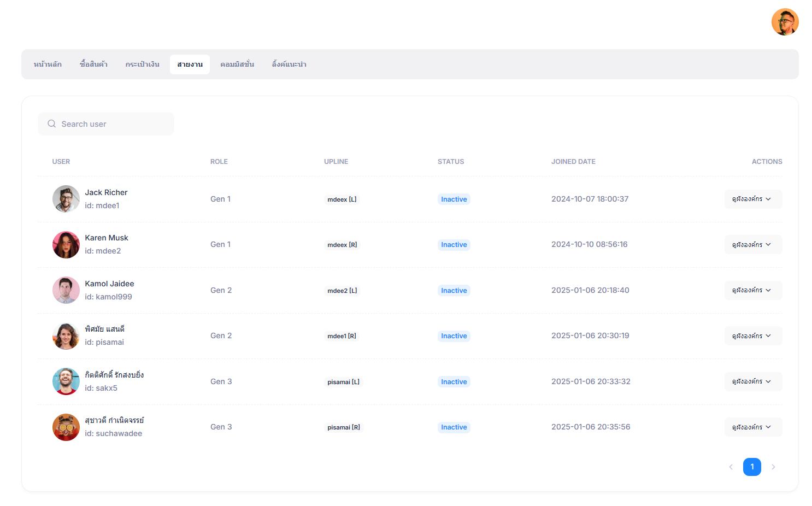The height and width of the screenshot is (506, 812).
Task: Open actions dropdown for user suchawadee
Action: point(753,427)
